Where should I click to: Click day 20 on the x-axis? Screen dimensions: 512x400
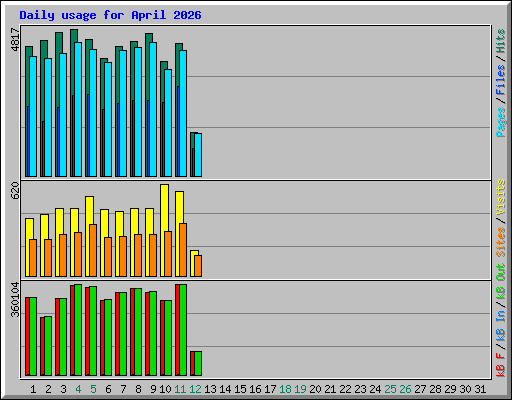(315, 389)
